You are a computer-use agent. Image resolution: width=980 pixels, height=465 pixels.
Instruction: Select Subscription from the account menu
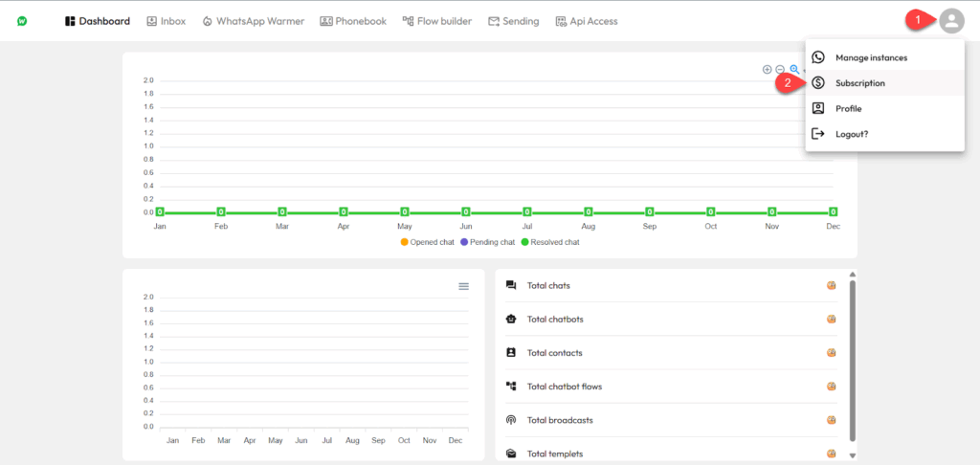click(x=859, y=83)
